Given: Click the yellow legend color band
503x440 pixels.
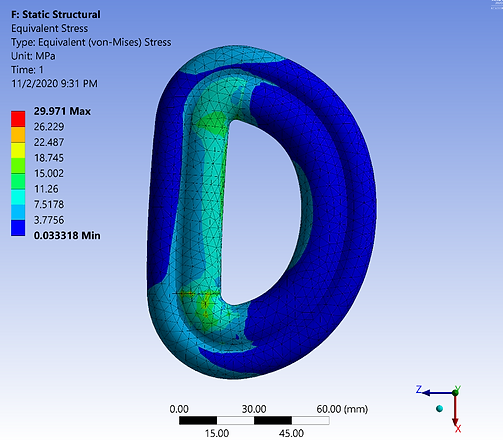Looking at the screenshot, I should tap(18, 150).
